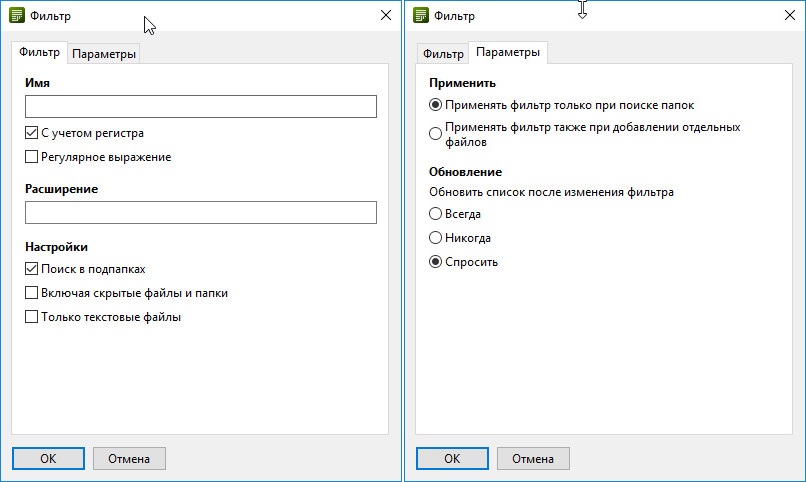Open Фильтр tab in the dialog showing Применить options
Image resolution: width=806 pixels, height=482 pixels.
click(x=443, y=54)
